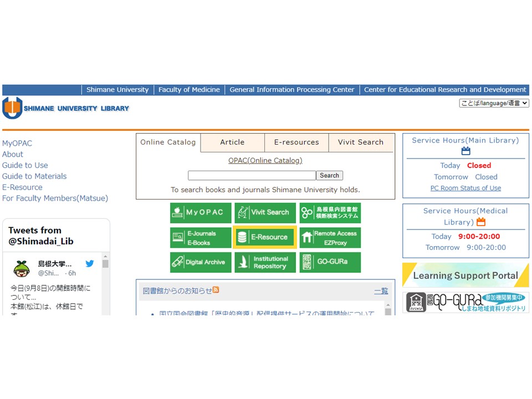Click the Learning Support Portal banner
The image size is (532, 399).
465,275
